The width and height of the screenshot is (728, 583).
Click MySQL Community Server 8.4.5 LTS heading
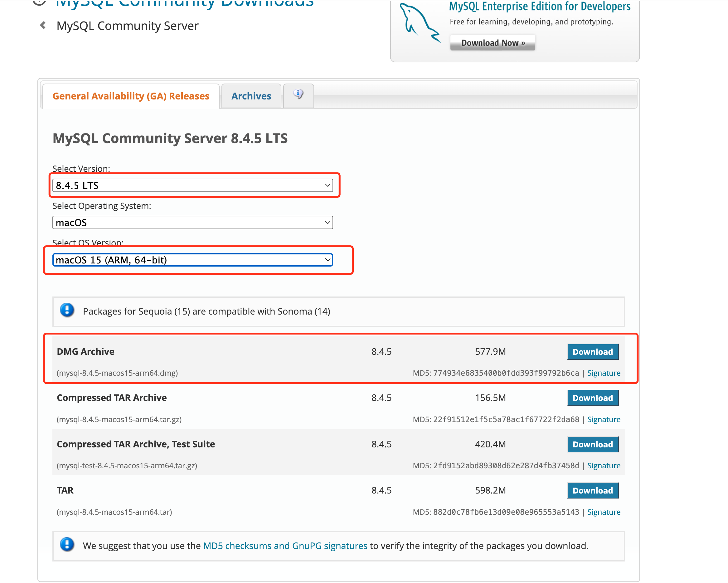(x=170, y=138)
